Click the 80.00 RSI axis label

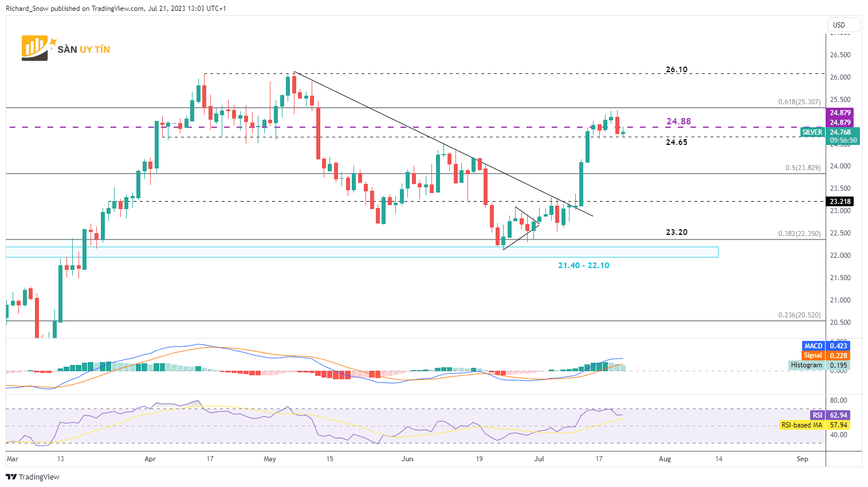coord(838,400)
